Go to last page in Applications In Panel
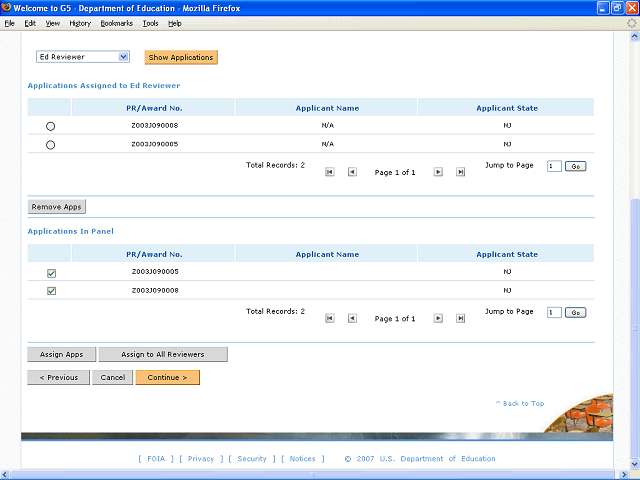Screen dimensions: 640x480 [x=460, y=318]
